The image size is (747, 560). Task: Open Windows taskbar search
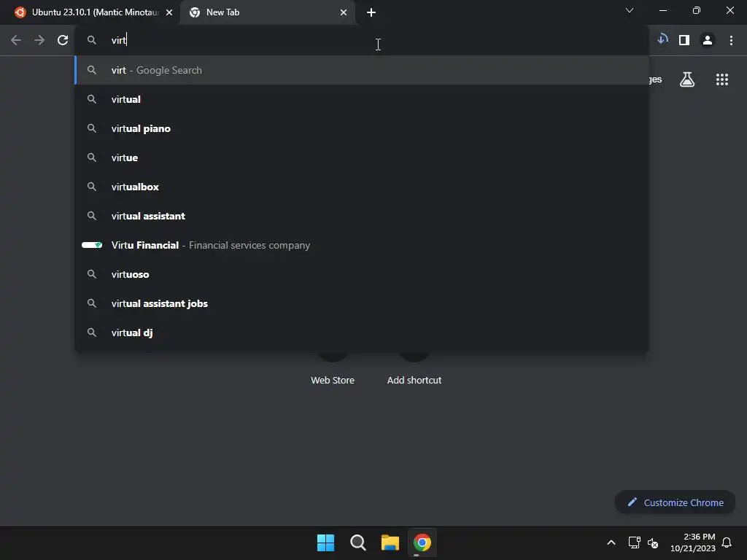point(357,542)
